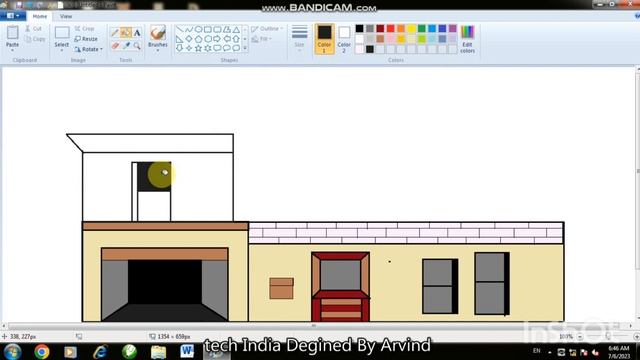The width and height of the screenshot is (640, 360).
Task: Open the shape Fill dropdown
Action: 262,39
